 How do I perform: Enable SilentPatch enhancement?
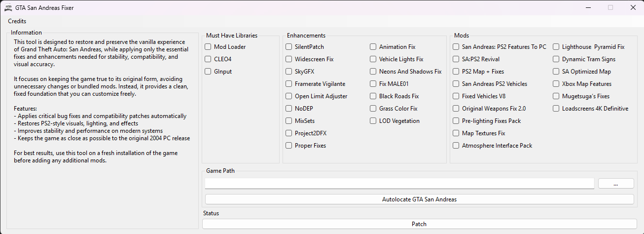[289, 47]
